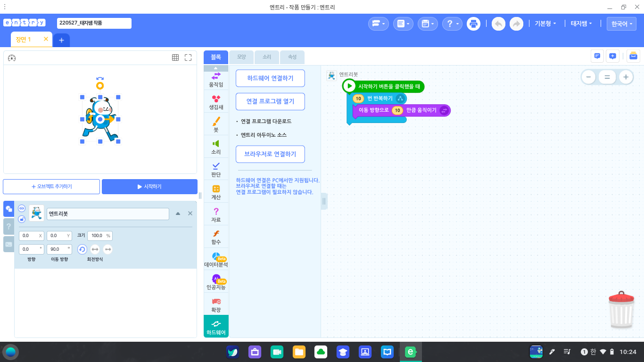Open the help side tab
Screen dimensions: 644x362
coord(8,227)
